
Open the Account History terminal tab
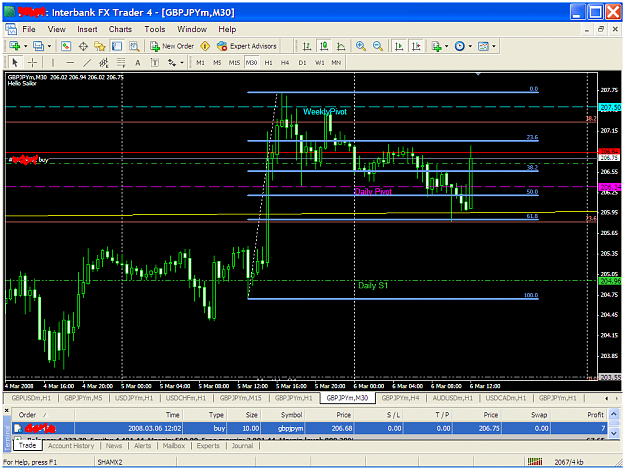coord(71,446)
